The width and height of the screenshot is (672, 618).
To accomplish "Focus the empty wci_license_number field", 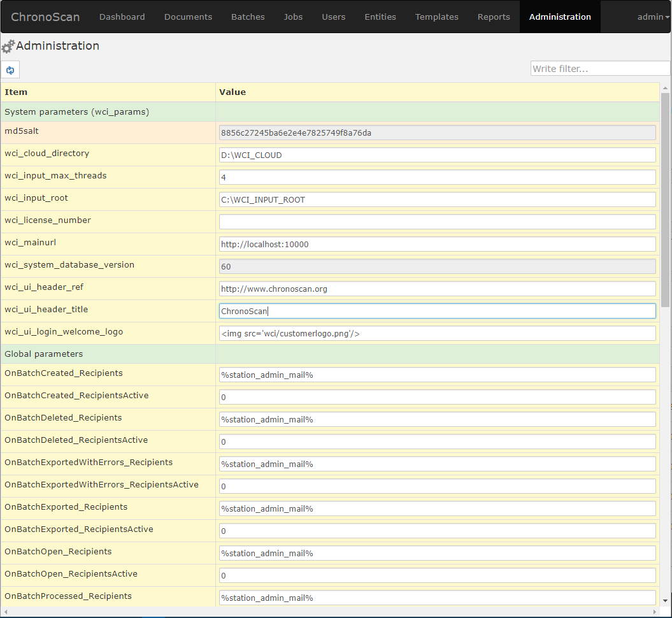I will coord(437,222).
